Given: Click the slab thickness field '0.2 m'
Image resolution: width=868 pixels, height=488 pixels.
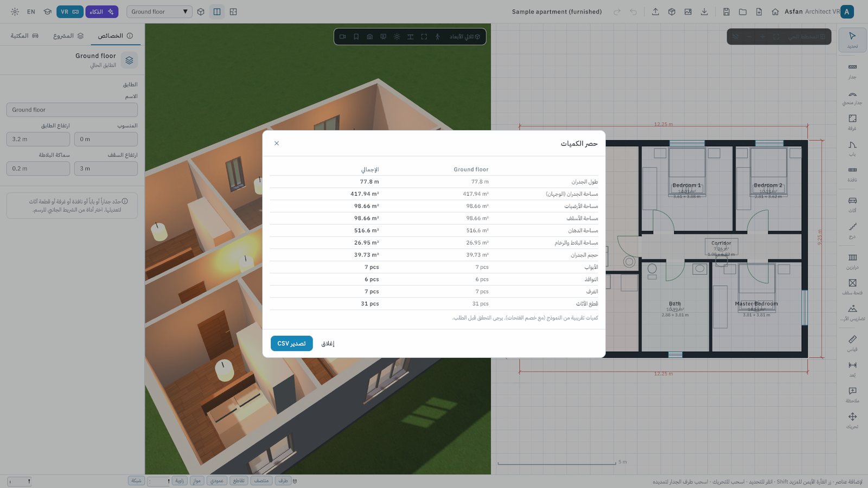Looking at the screenshot, I should 38,169.
